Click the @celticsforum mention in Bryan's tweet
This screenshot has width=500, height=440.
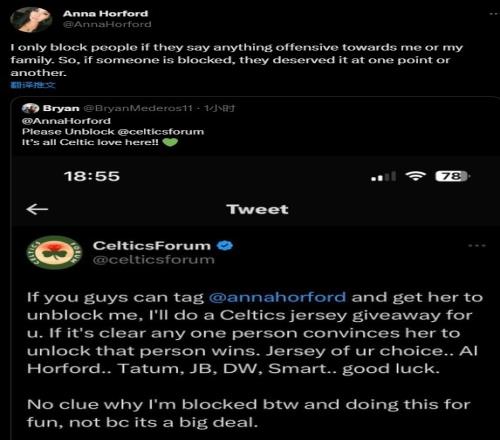[161, 132]
